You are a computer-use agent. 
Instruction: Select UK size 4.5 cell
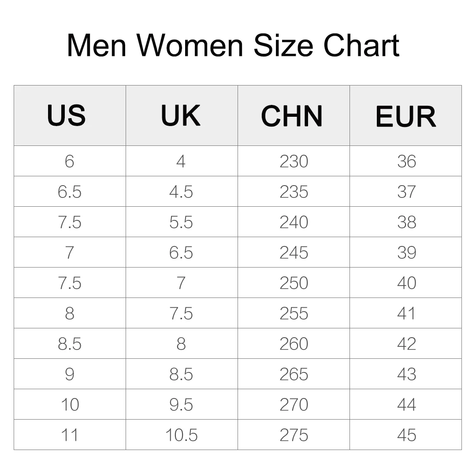(x=181, y=192)
